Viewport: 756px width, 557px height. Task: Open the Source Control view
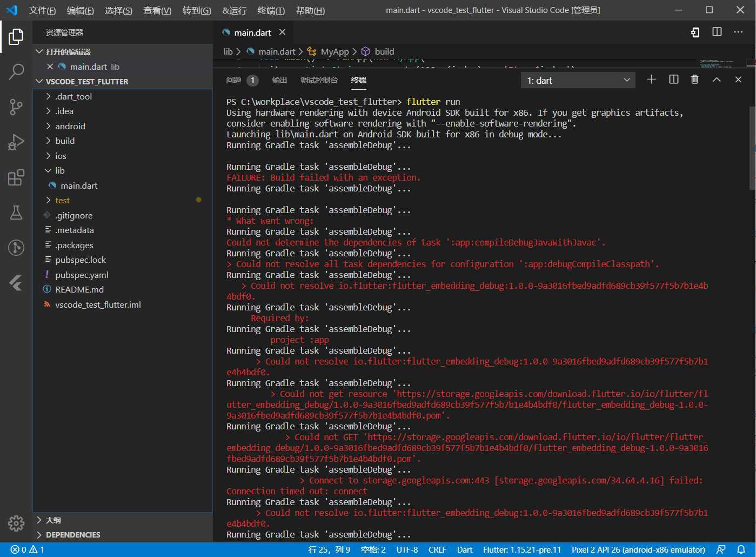click(x=16, y=107)
